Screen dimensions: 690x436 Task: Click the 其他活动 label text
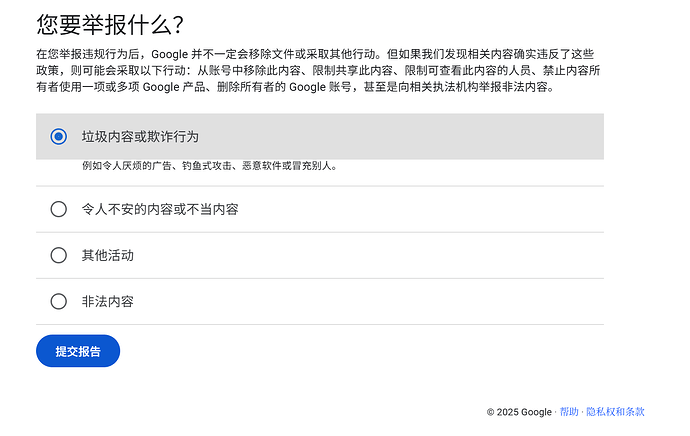click(107, 255)
